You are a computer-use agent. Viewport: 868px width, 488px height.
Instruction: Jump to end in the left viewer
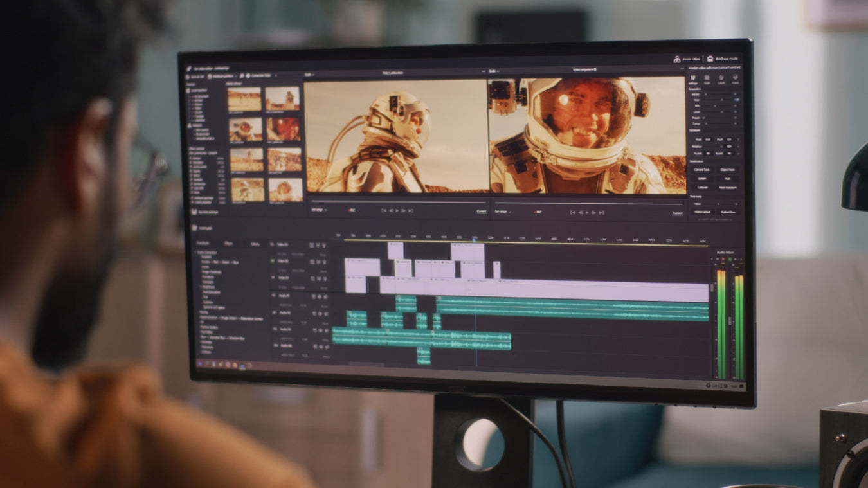(410, 210)
